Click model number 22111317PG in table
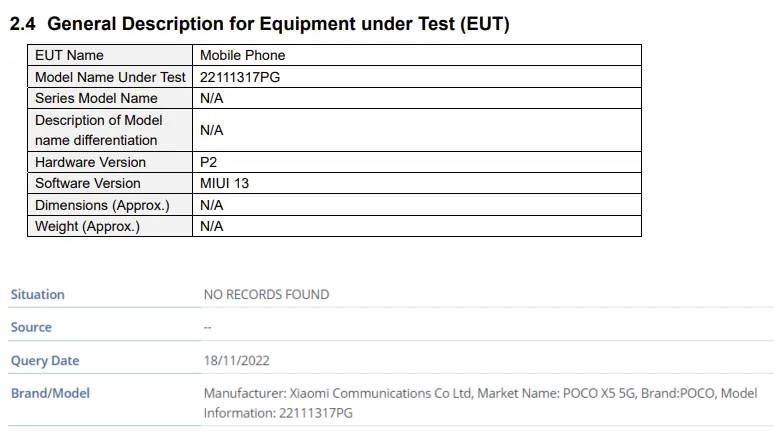The height and width of the screenshot is (436, 774). click(x=240, y=77)
